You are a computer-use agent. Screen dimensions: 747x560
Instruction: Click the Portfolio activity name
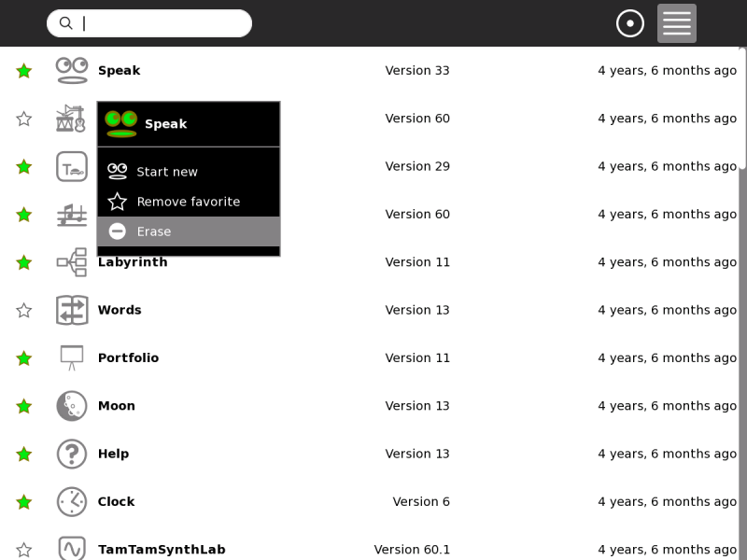[128, 358]
